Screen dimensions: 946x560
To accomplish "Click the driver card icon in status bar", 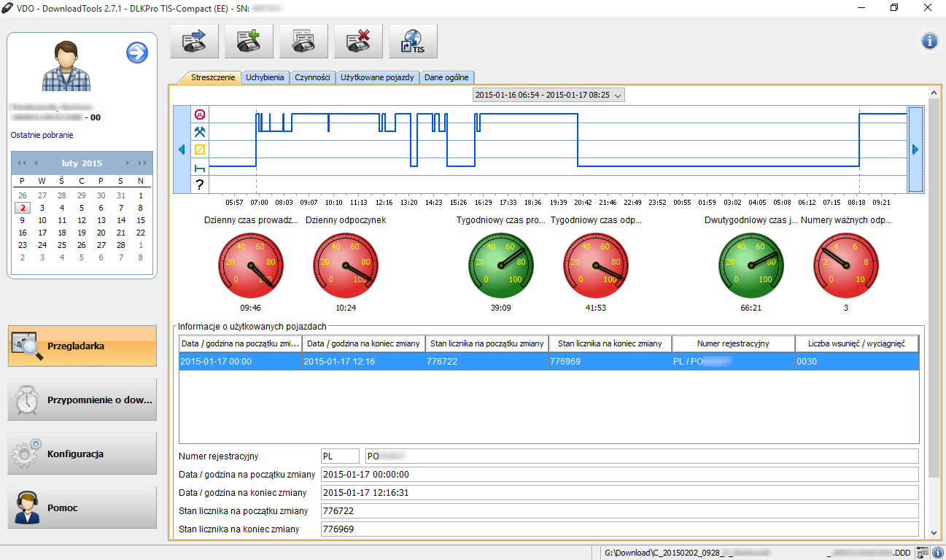I will 922,553.
